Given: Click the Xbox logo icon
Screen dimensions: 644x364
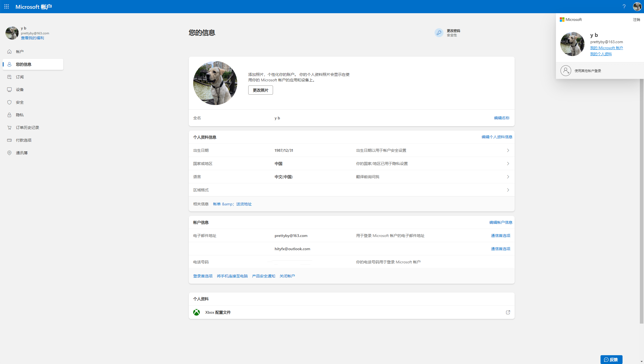Looking at the screenshot, I should coord(197,312).
